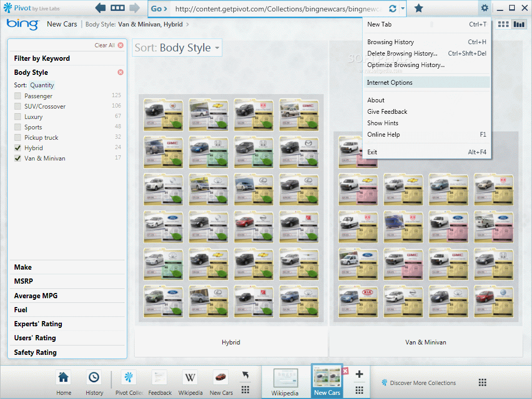
Task: Switch to grid view icon
Action: [x=503, y=24]
